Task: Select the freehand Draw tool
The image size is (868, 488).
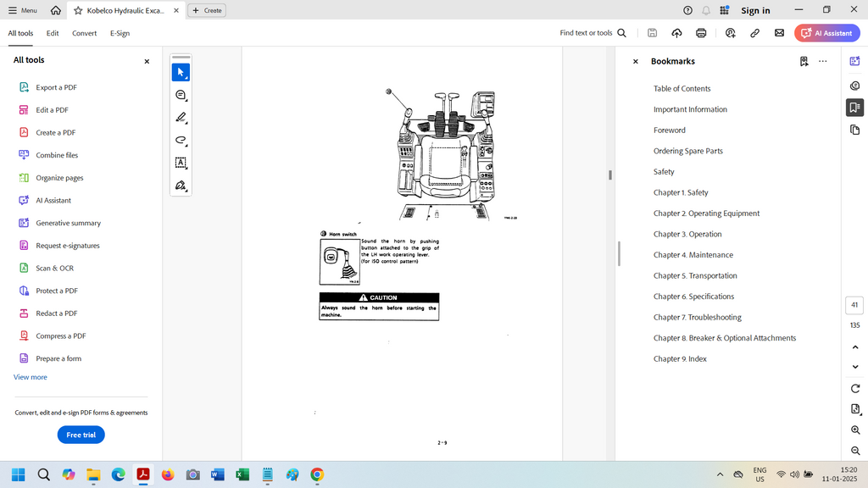Action: click(181, 140)
